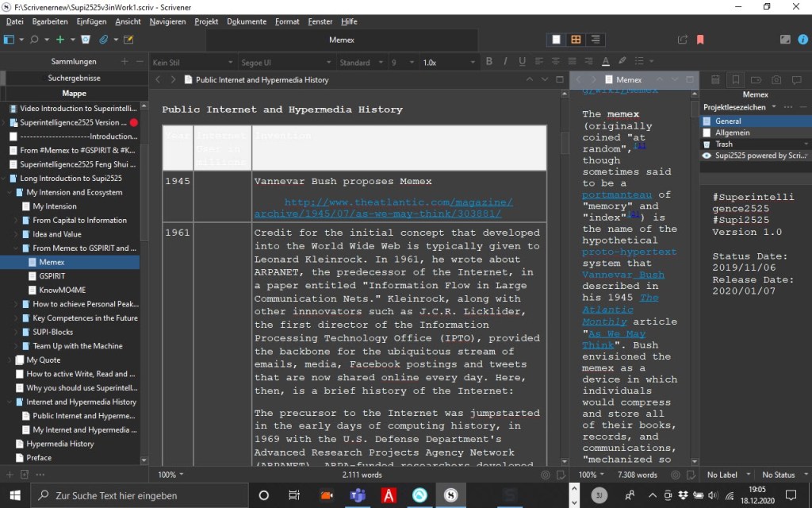The height and width of the screenshot is (508, 812).
Task: Open the No Label dropdown
Action: pyautogui.click(x=727, y=475)
